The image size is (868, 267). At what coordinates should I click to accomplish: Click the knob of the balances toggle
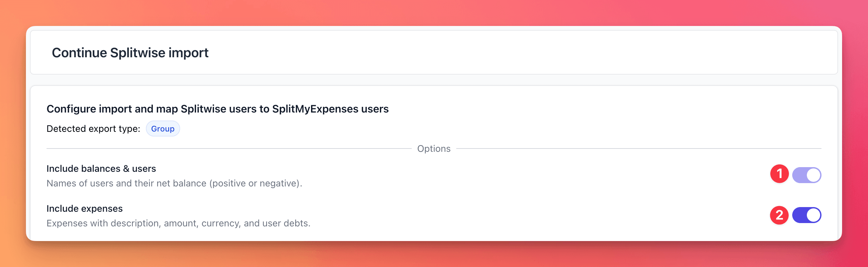(814, 175)
